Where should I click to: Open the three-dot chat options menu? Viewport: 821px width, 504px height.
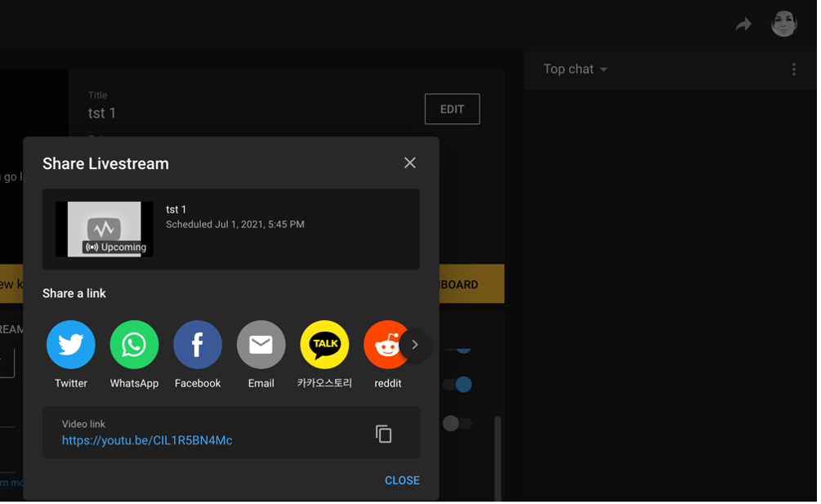tap(793, 69)
